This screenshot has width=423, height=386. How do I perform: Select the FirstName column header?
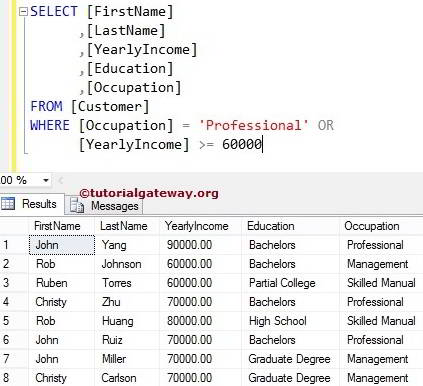click(61, 226)
